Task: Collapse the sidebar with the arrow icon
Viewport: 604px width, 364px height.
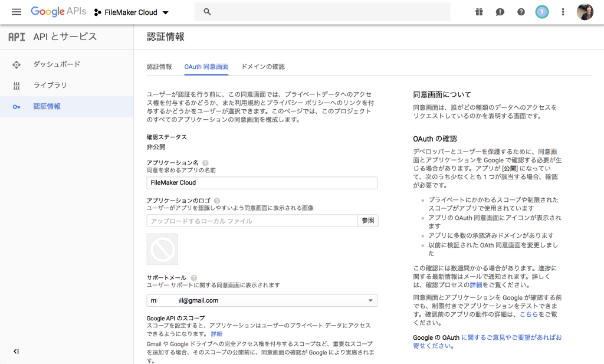Action: (x=16, y=351)
